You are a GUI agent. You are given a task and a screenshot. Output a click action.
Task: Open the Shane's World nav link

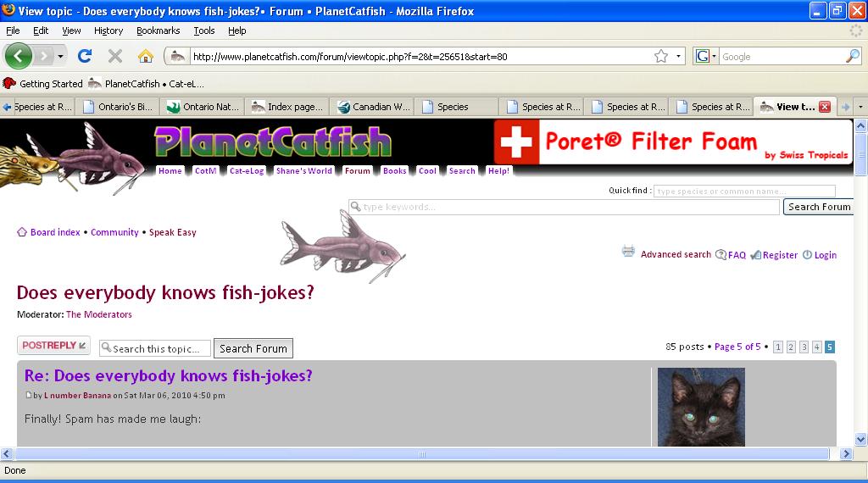304,171
